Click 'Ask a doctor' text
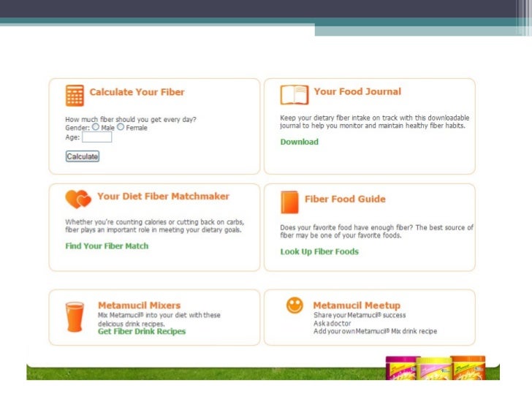Screen dimensions: 532x399 pyautogui.click(x=332, y=323)
